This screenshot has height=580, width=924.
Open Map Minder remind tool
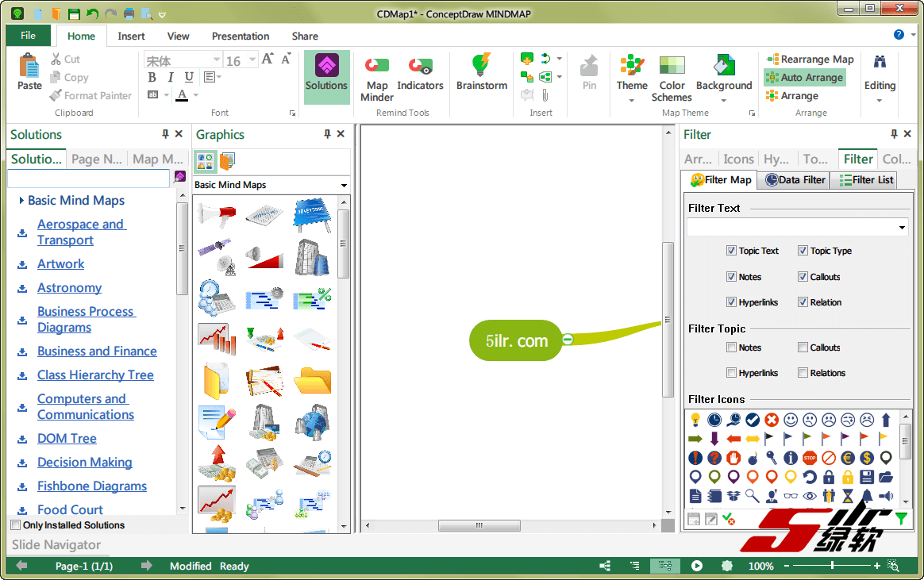[x=377, y=78]
